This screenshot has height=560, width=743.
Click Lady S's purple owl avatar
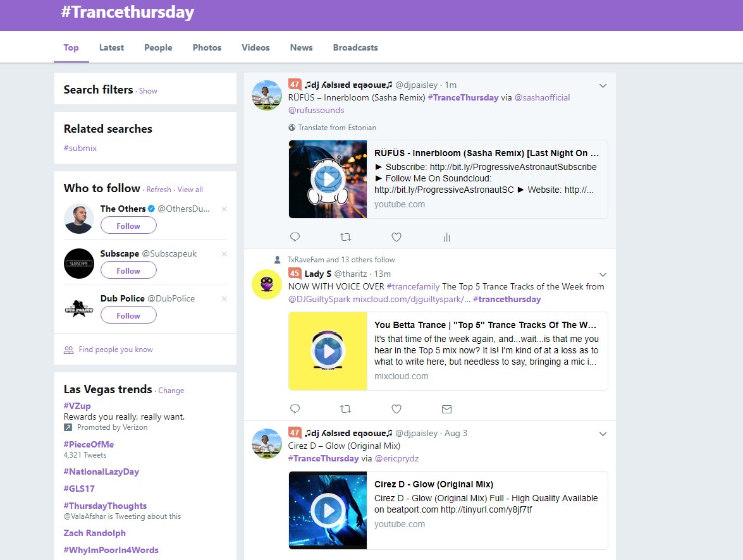click(266, 284)
